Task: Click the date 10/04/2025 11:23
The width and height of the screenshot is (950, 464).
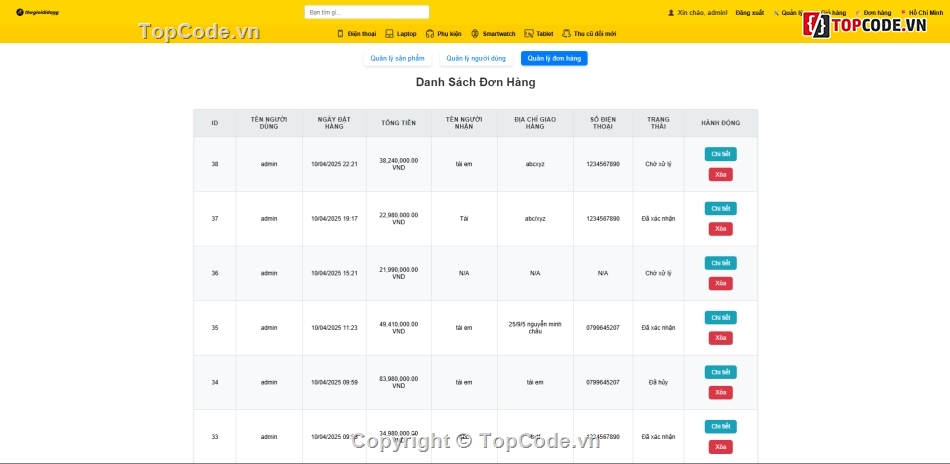Action: pyautogui.click(x=334, y=328)
